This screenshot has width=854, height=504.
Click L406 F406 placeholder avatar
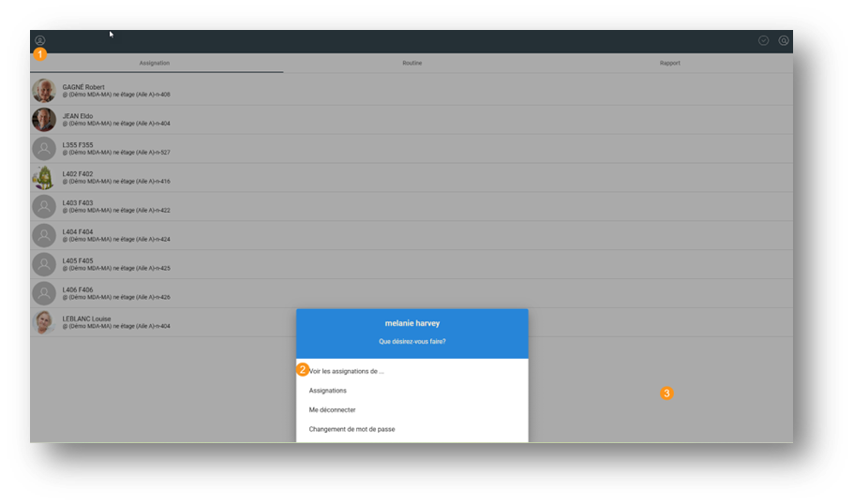44,294
